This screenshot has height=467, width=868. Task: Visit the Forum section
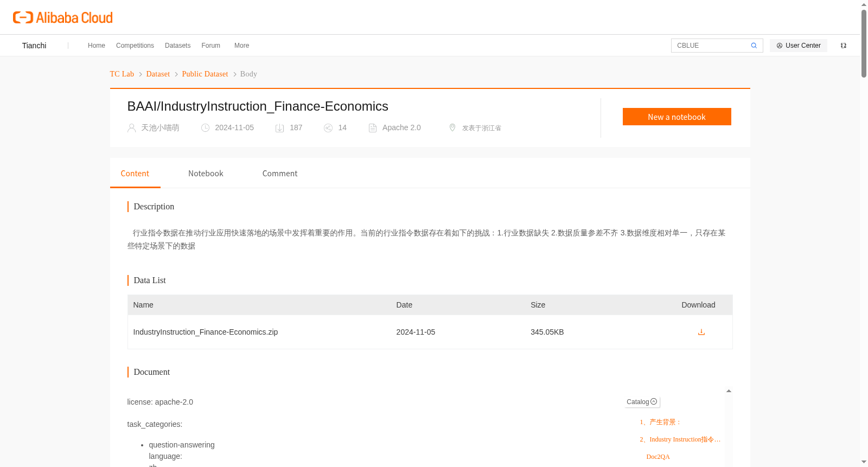pyautogui.click(x=211, y=46)
